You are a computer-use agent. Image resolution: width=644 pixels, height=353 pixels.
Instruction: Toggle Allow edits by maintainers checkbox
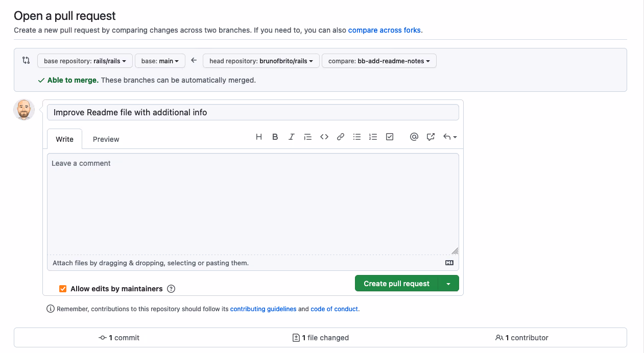[63, 289]
